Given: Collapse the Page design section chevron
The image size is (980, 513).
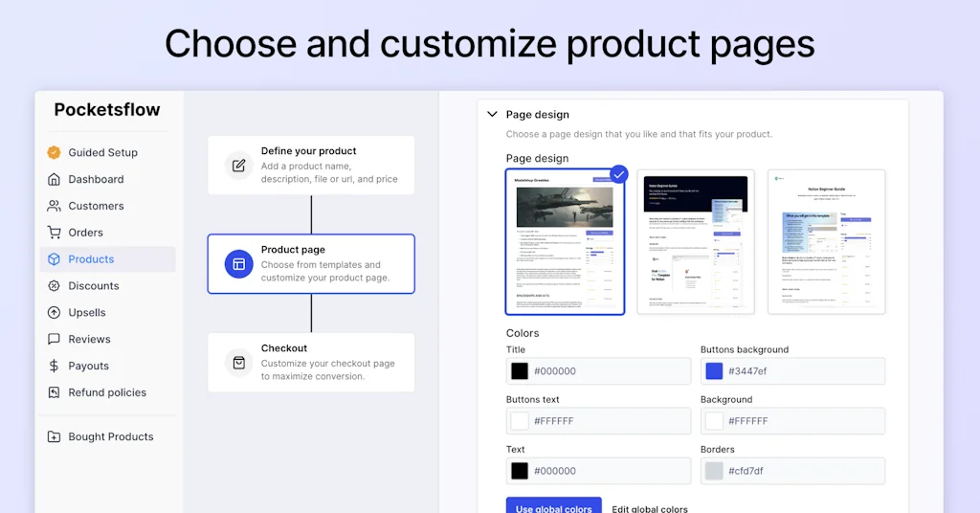Looking at the screenshot, I should point(493,115).
